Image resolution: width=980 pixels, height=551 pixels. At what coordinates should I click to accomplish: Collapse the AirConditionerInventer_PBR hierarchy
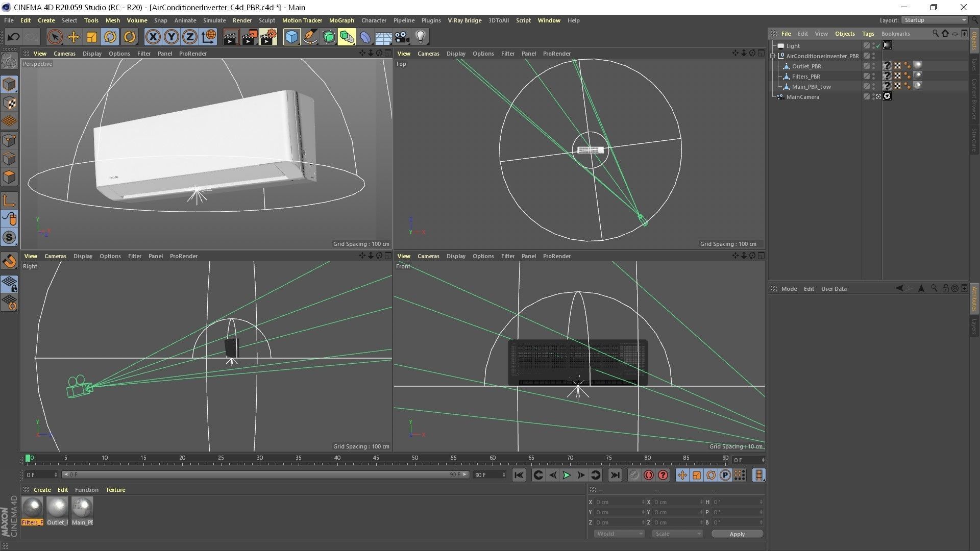[x=773, y=56]
